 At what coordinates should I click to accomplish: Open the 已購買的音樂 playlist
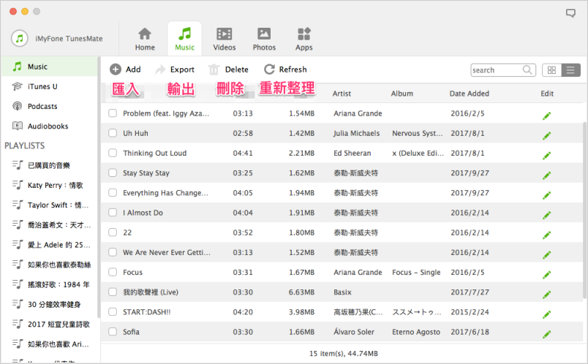click(49, 165)
